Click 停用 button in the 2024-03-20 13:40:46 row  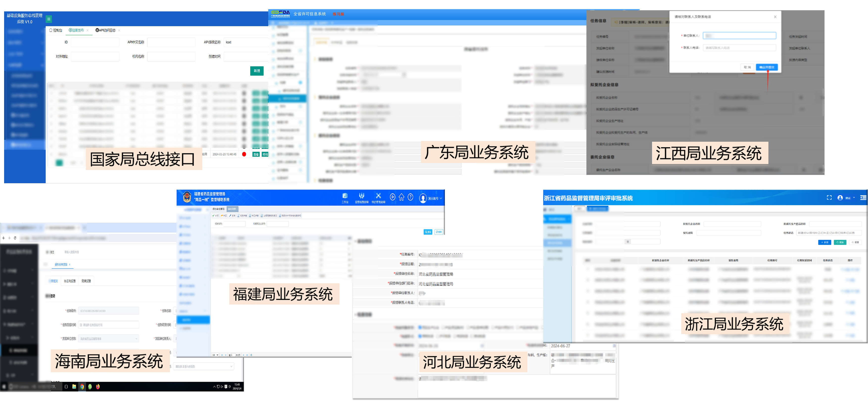pos(265,154)
